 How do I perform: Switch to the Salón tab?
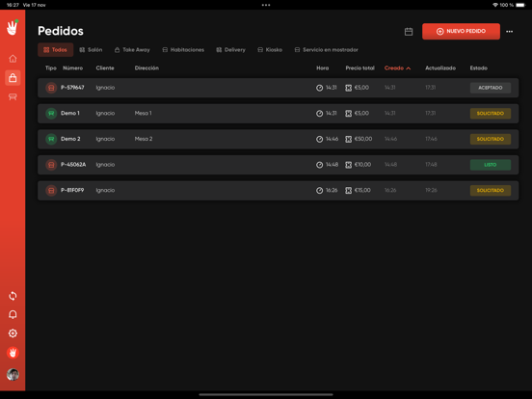[x=91, y=50]
